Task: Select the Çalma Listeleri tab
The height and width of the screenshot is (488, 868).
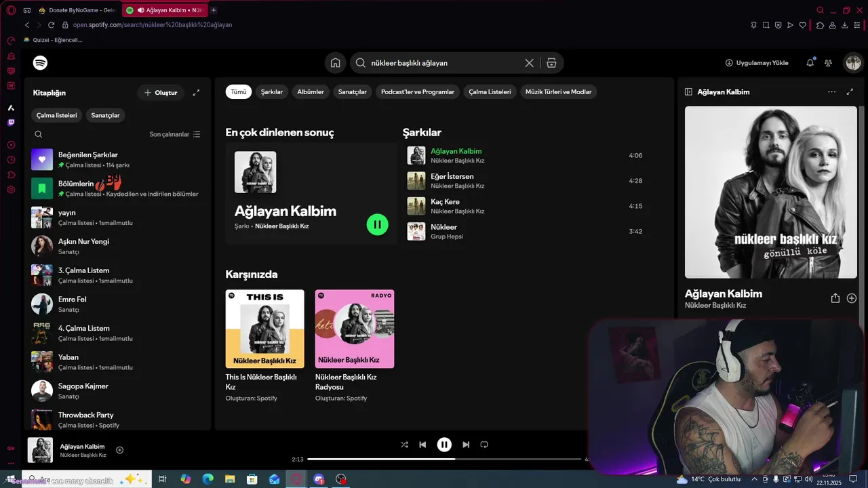Action: point(490,91)
